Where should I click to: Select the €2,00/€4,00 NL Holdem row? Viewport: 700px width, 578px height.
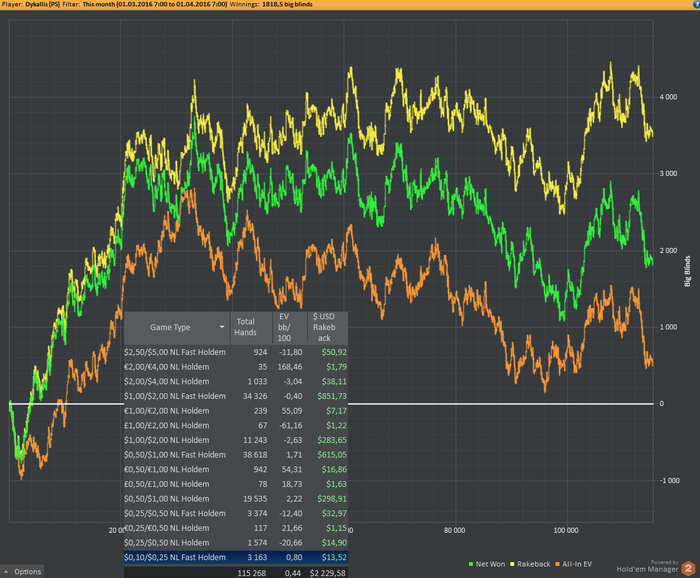tap(165, 367)
